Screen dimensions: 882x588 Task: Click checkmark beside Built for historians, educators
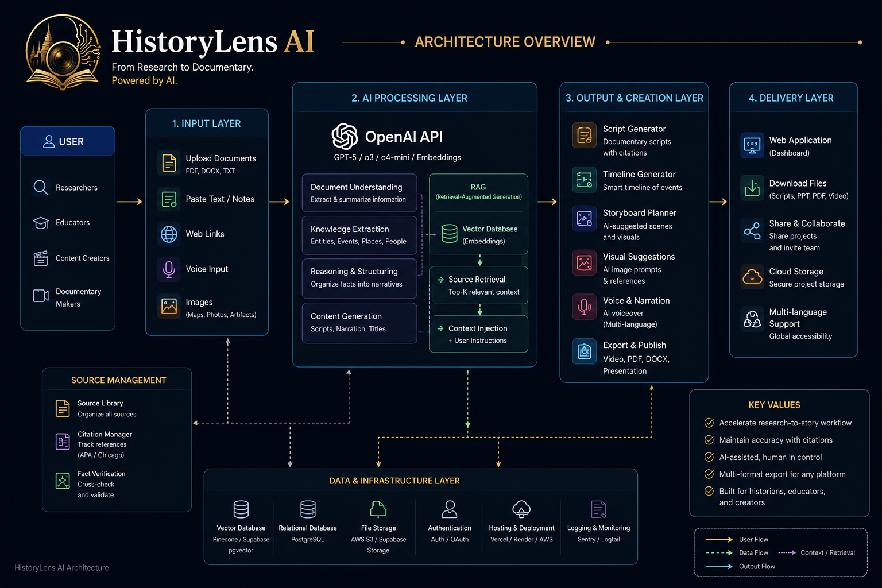(x=709, y=491)
